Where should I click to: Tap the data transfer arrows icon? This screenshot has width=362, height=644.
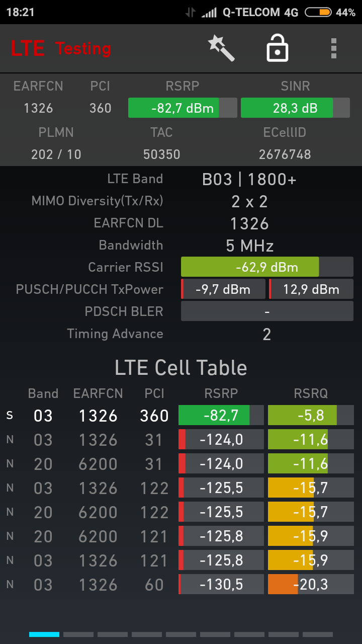[190, 13]
